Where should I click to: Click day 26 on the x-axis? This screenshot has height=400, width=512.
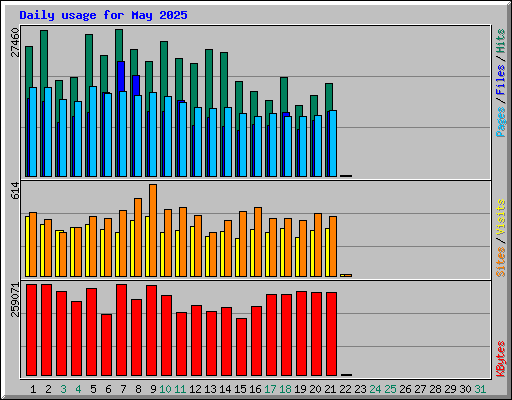click(405, 389)
